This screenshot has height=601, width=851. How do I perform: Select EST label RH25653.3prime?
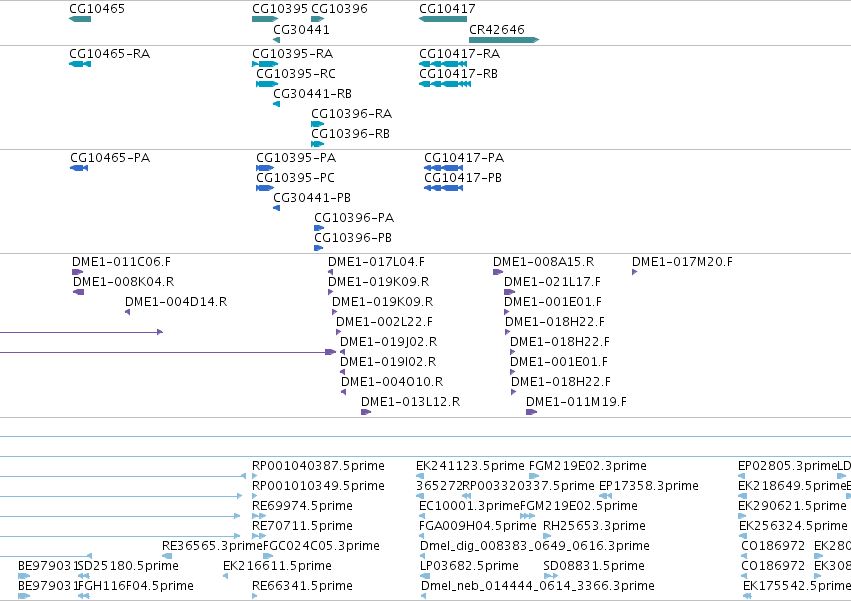point(594,527)
